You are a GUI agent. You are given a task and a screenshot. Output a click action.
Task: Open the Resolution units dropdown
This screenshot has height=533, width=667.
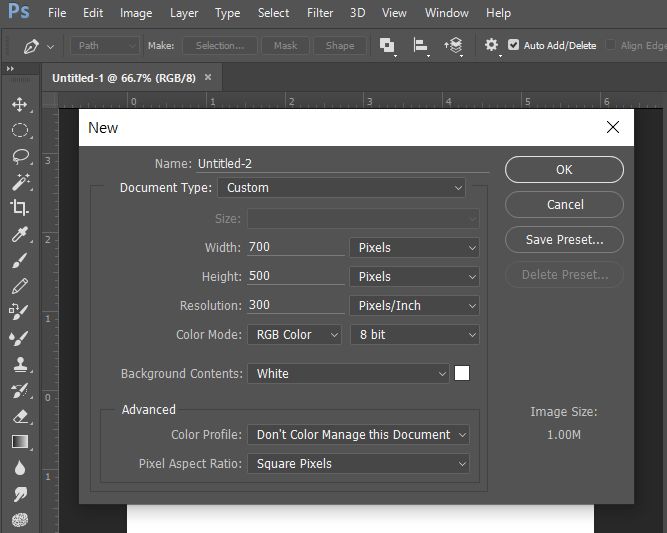414,305
